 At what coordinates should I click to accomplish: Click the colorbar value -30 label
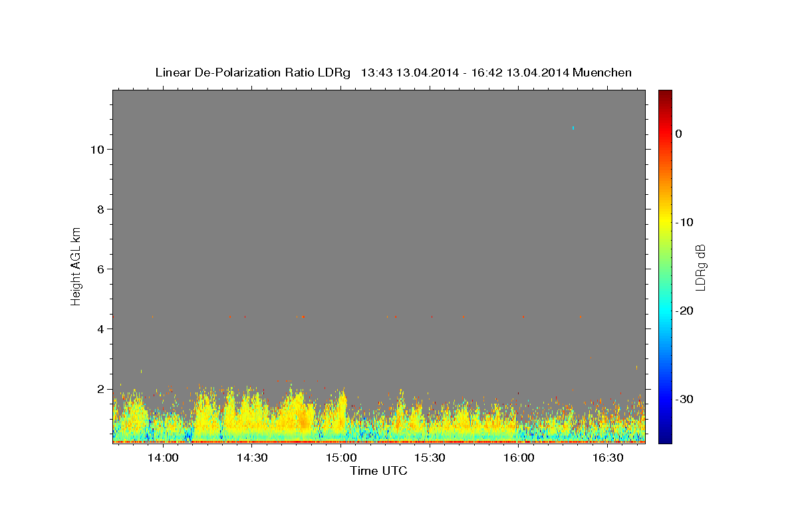point(684,399)
